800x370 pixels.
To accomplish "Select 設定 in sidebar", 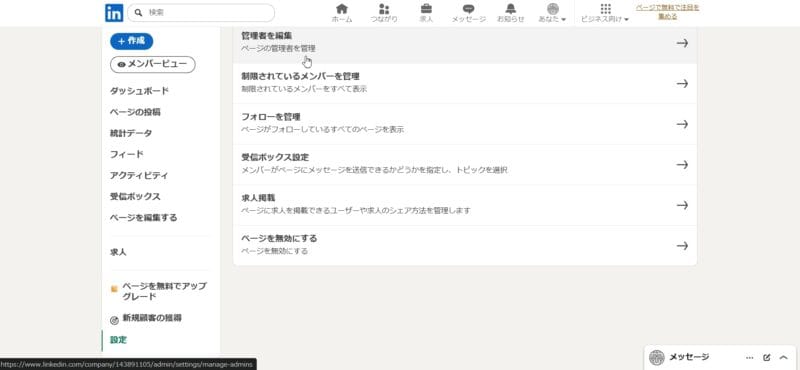I will click(x=118, y=340).
